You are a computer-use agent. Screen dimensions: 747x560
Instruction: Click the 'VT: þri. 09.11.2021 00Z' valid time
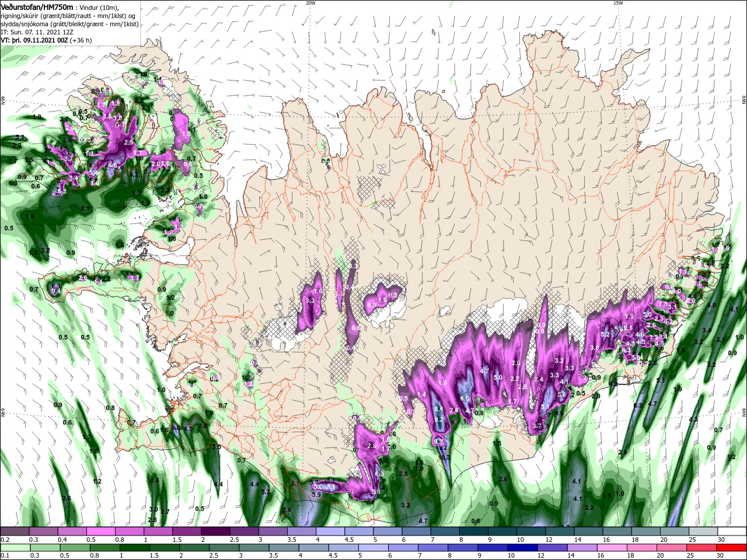coord(33,40)
